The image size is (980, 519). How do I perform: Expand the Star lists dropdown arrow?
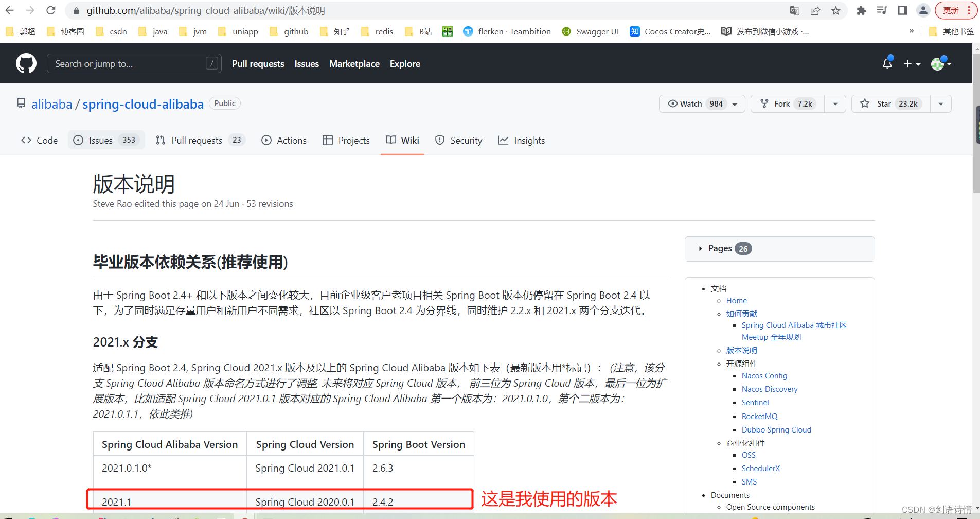[x=941, y=104]
